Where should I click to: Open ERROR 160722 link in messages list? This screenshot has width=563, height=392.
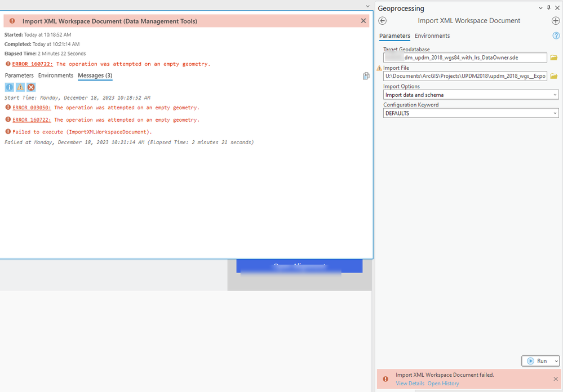(x=32, y=120)
